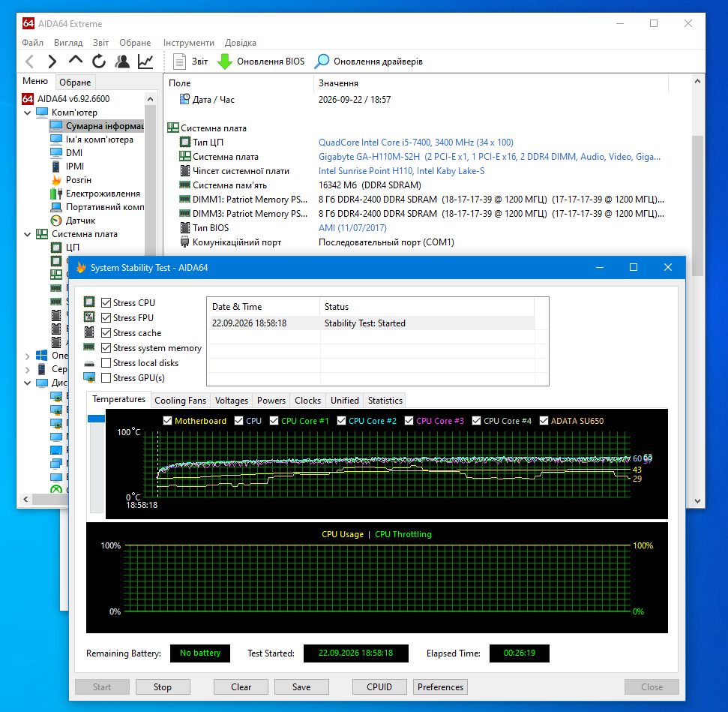Viewport: 728px width, 712px height.
Task: Switch to the Clocks tab
Action: 308,400
